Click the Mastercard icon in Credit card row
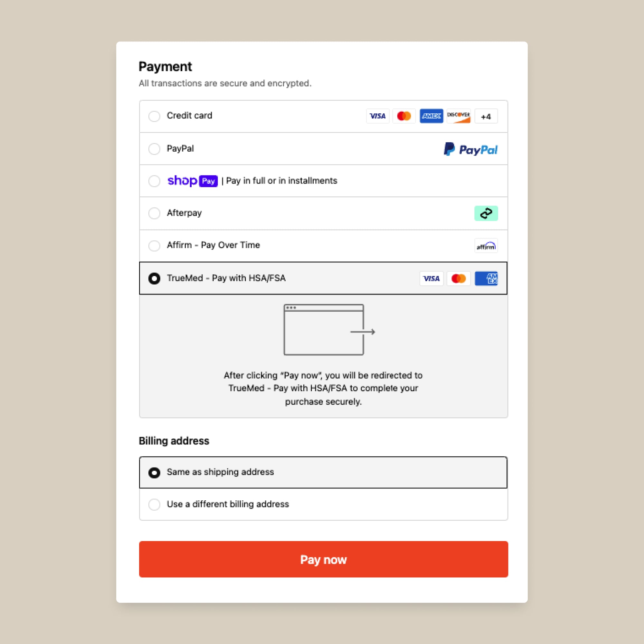This screenshot has height=644, width=644. (x=404, y=116)
